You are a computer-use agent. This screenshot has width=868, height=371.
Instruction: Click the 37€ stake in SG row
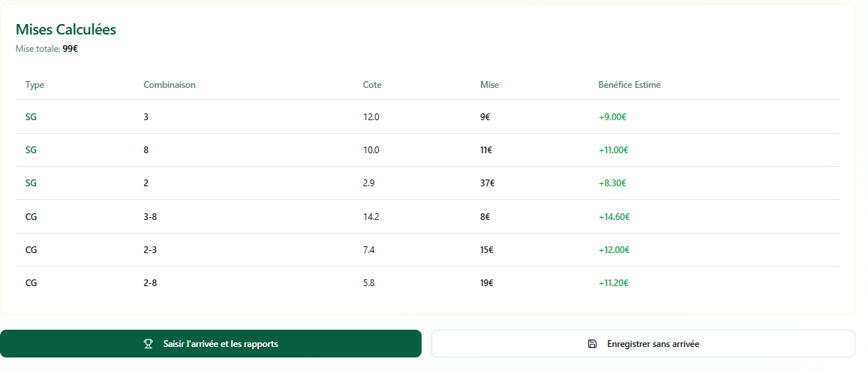[487, 183]
